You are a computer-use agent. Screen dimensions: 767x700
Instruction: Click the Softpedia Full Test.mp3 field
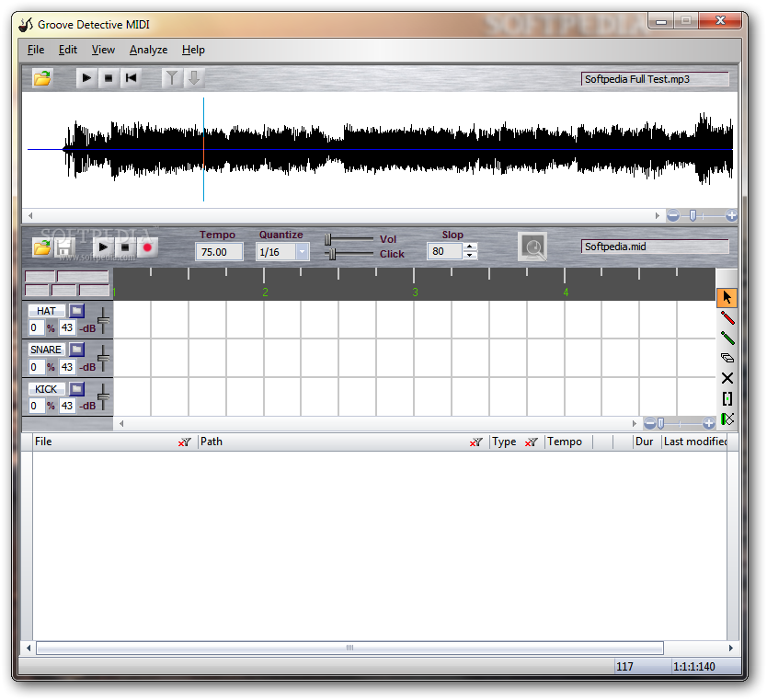pos(655,79)
